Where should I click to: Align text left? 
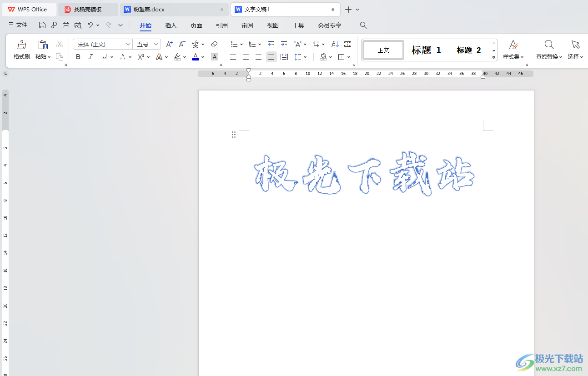point(233,57)
